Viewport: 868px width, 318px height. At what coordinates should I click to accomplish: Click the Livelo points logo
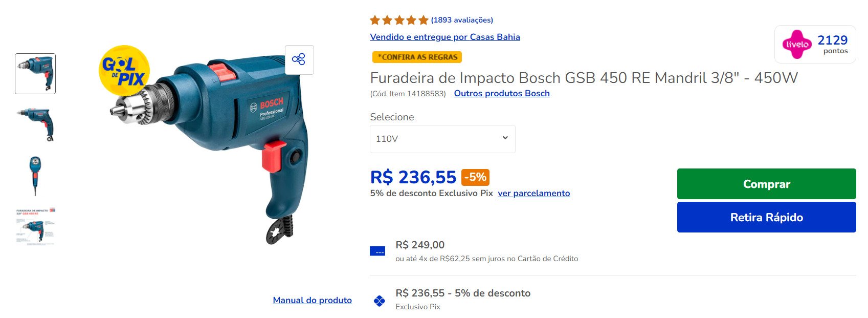pos(797,44)
